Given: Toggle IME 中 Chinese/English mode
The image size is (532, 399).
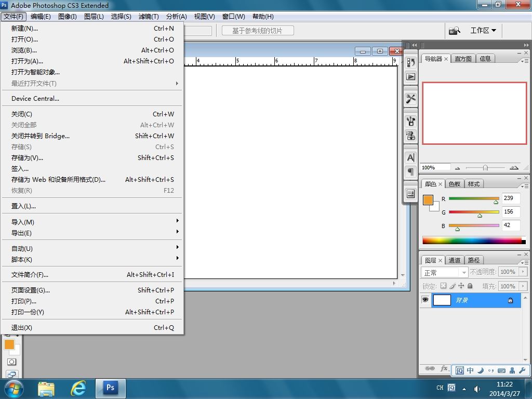Looking at the screenshot, I should tap(470, 370).
